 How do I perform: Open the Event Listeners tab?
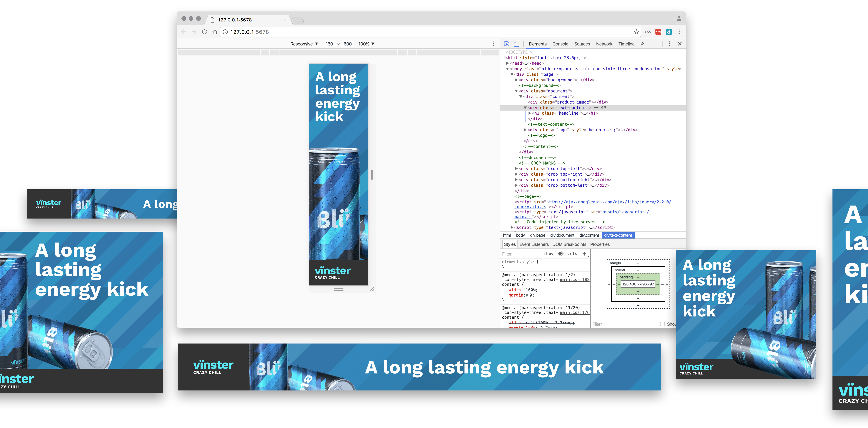[x=534, y=244]
